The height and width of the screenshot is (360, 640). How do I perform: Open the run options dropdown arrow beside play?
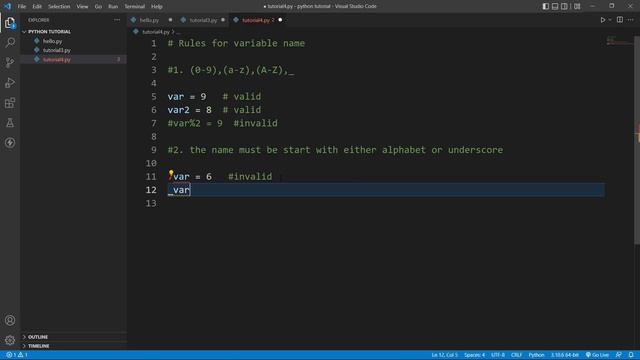pyautogui.click(x=610, y=20)
